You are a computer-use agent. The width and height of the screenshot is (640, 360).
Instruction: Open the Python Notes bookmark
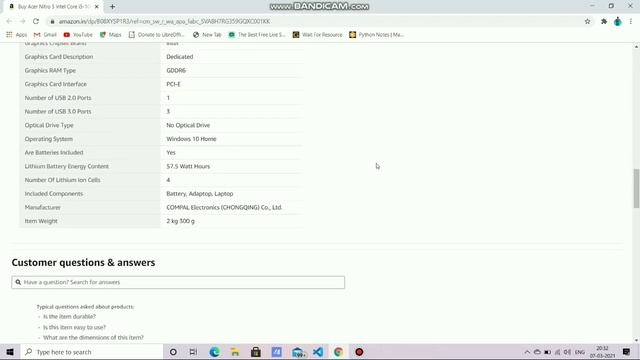tap(376, 35)
